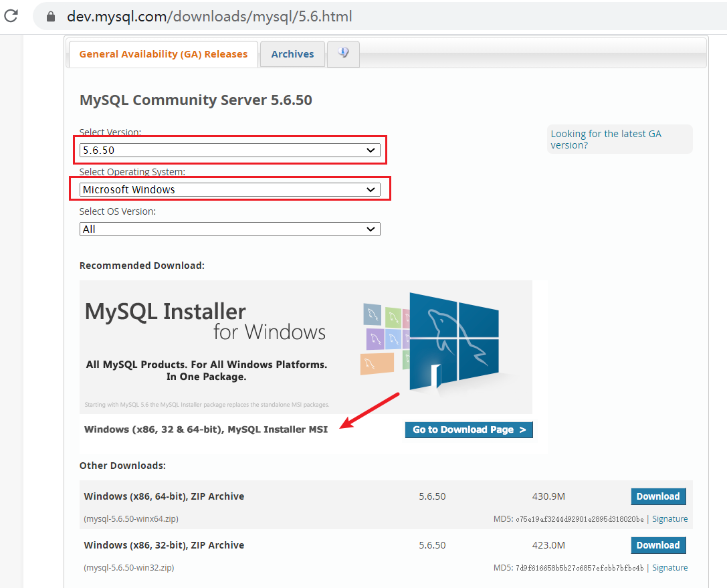
Task: Open Select OS Version dropdown showing All
Action: coord(230,229)
